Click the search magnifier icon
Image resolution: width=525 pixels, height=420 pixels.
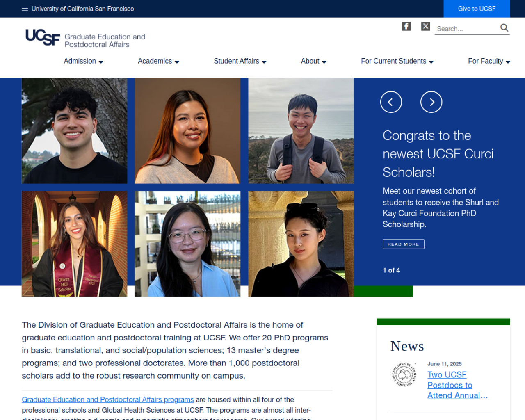coord(504,28)
